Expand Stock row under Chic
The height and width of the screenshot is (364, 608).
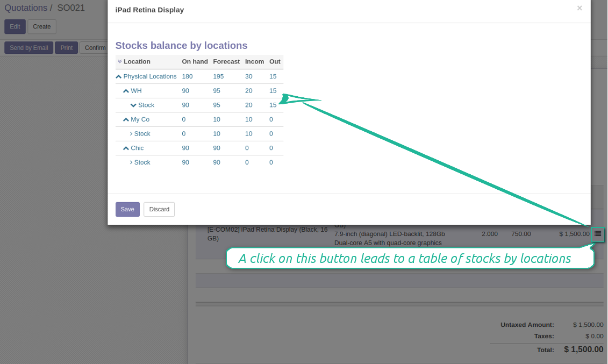tap(131, 162)
